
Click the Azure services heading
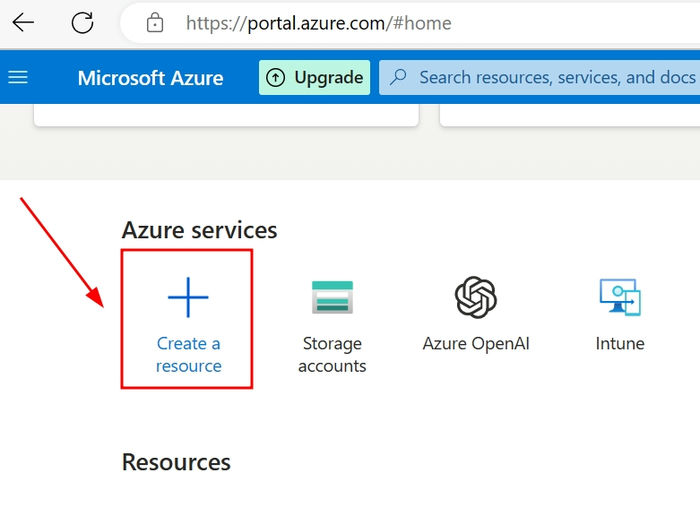click(x=200, y=230)
